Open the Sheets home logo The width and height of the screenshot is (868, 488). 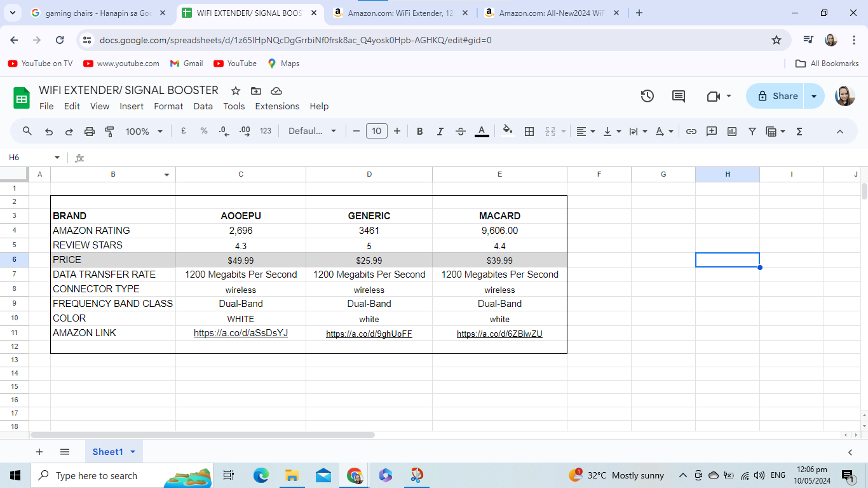[22, 98]
